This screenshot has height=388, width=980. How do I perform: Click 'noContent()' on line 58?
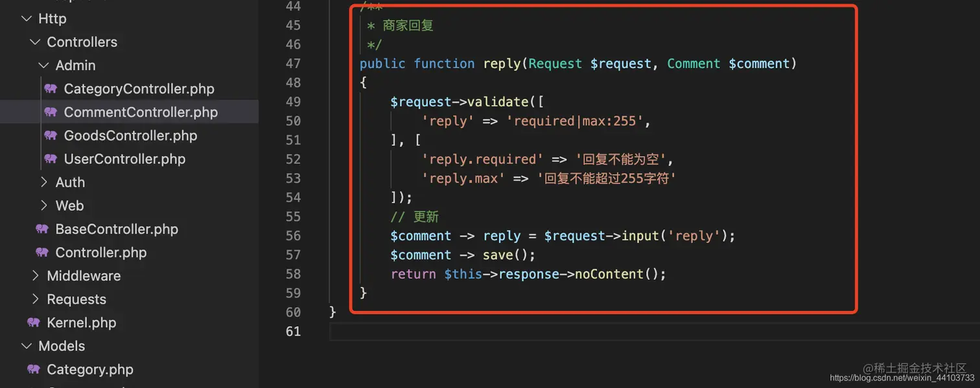617,274
